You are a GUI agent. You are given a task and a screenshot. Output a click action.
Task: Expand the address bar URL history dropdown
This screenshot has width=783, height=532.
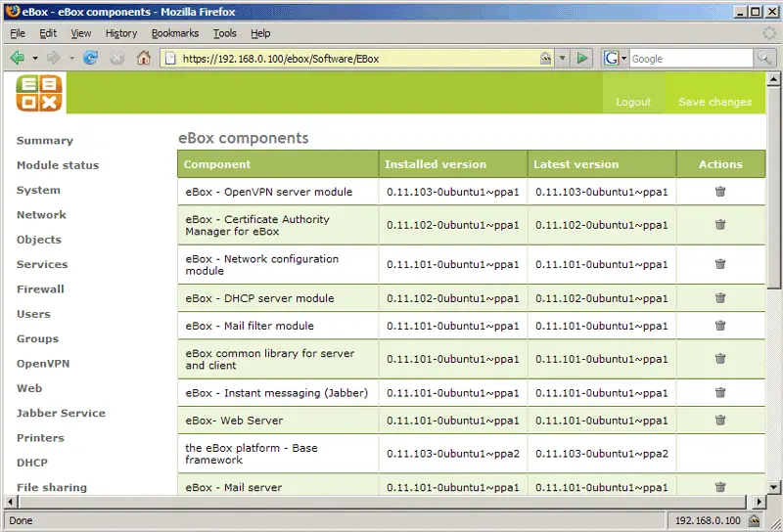[564, 59]
